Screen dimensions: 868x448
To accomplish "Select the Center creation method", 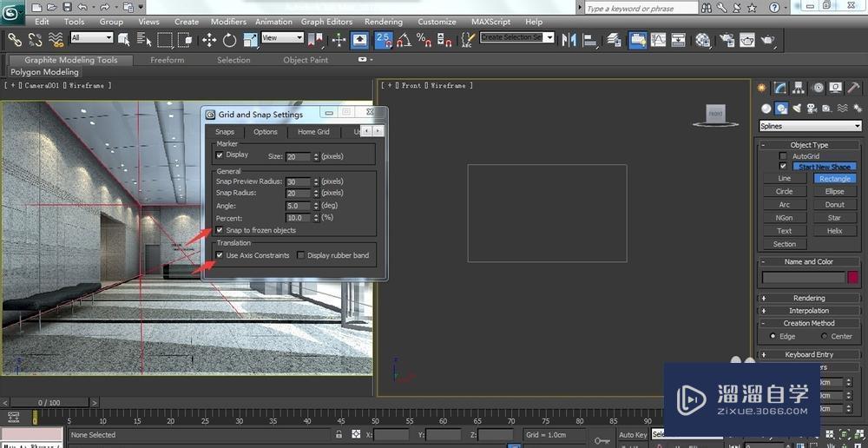I will (824, 336).
